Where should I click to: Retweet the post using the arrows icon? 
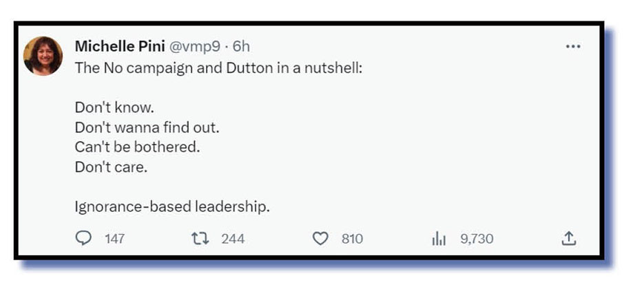tap(200, 239)
